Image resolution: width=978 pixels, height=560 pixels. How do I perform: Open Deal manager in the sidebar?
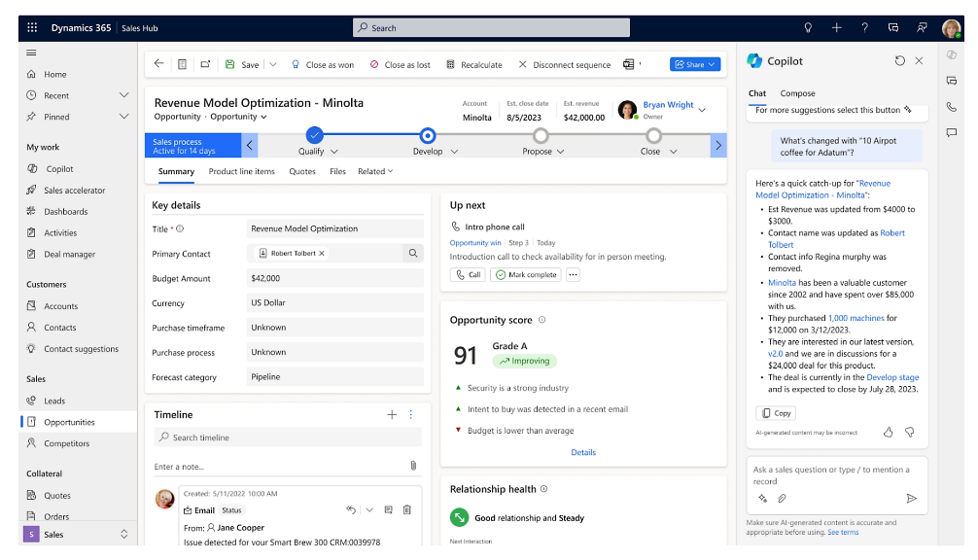pos(69,254)
